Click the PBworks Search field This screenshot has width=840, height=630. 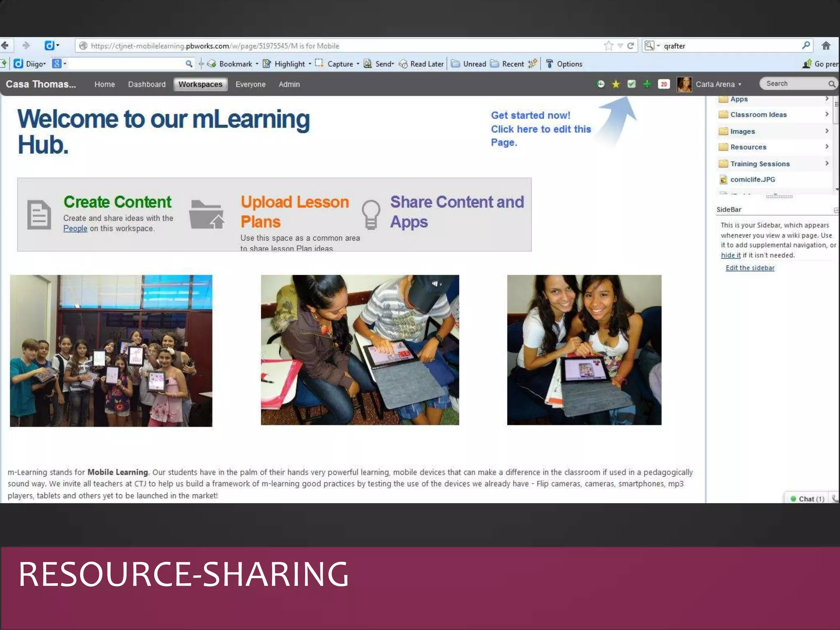point(797,84)
